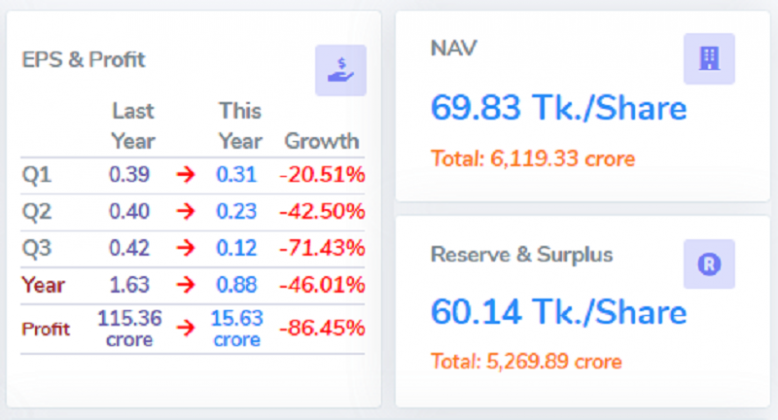Click the 60.14 Tk./Share reserve value

coord(558,312)
